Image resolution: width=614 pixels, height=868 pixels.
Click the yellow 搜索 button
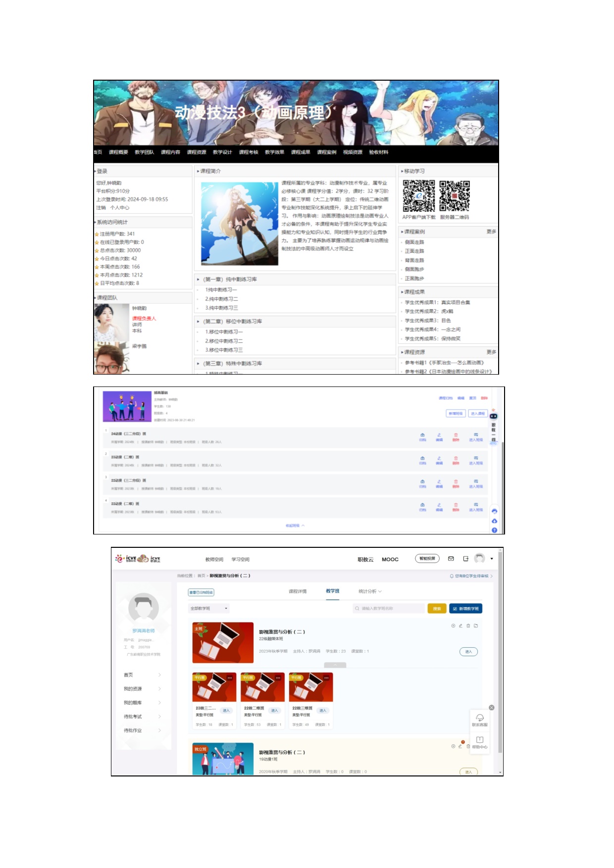point(437,609)
